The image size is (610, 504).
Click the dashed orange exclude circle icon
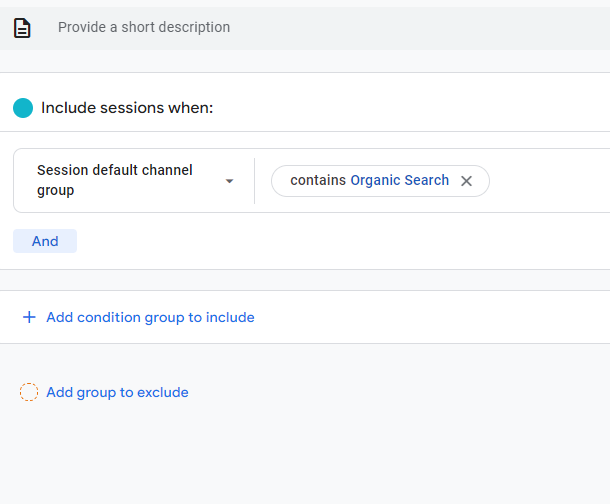coord(29,392)
